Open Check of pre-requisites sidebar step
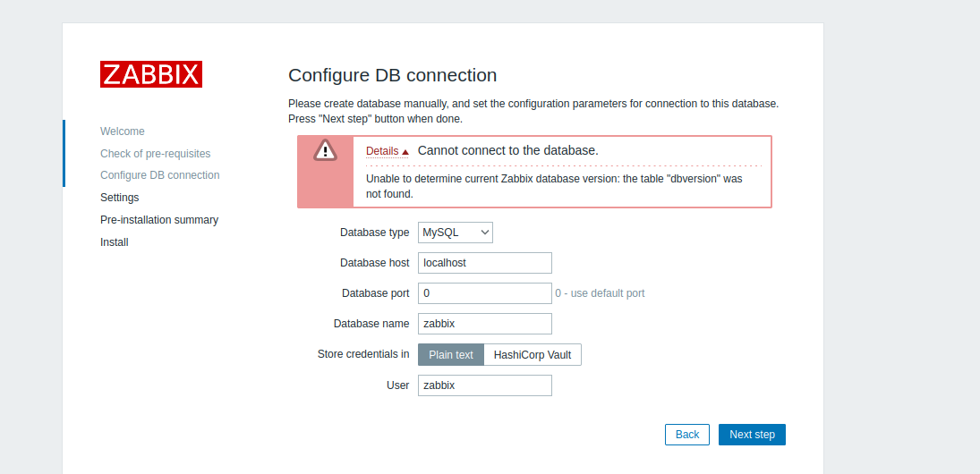The width and height of the screenshot is (980, 474). tap(156, 154)
